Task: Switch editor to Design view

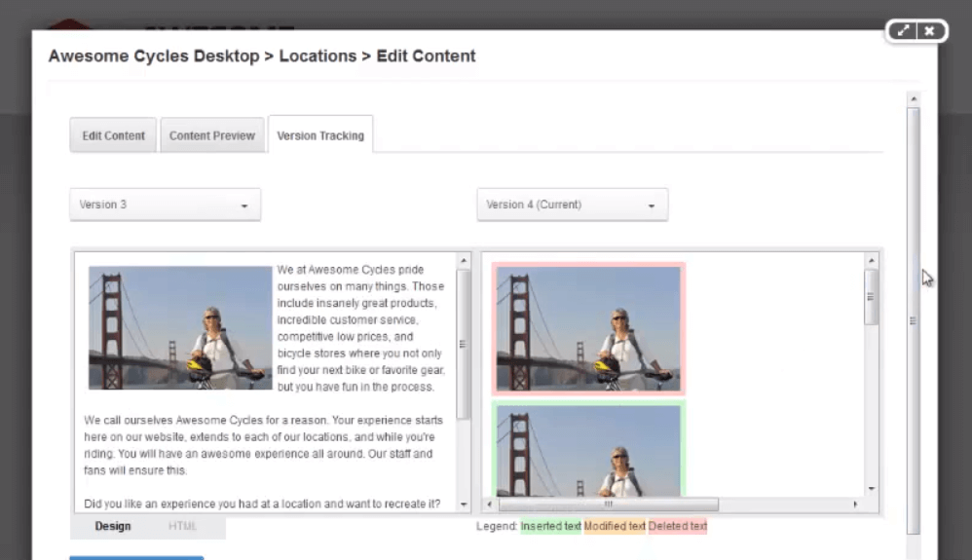Action: pos(113,526)
